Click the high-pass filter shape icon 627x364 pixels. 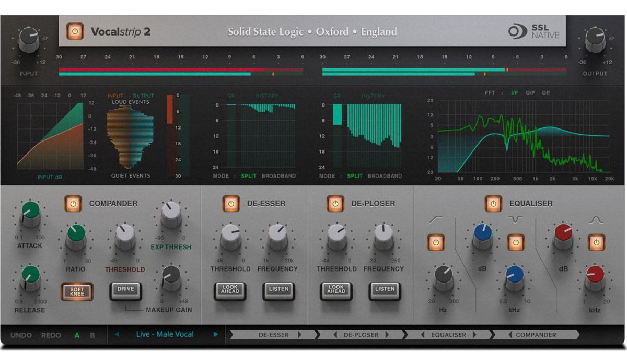coord(435,220)
